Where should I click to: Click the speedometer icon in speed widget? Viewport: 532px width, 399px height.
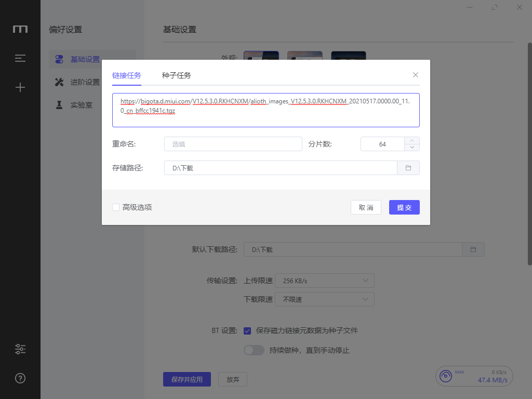click(445, 376)
